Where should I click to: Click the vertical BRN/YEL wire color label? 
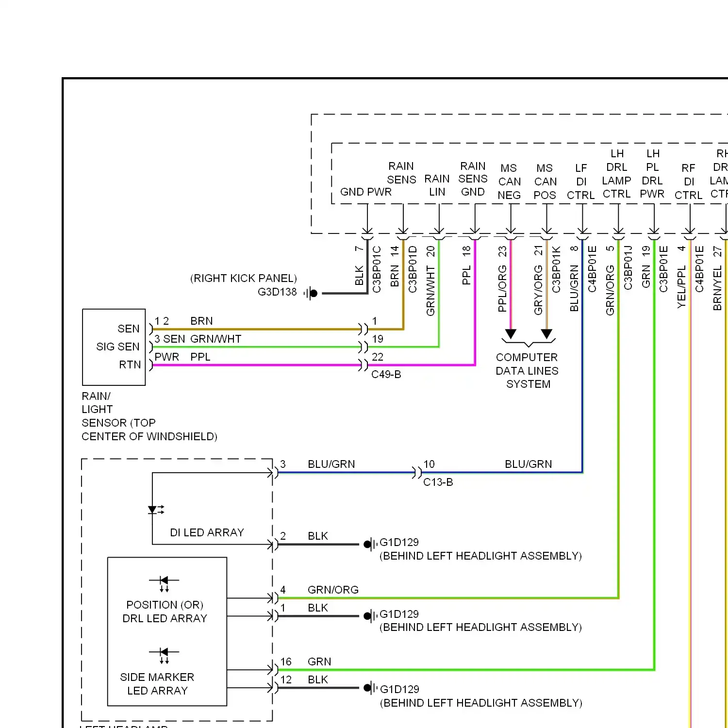[x=718, y=288]
